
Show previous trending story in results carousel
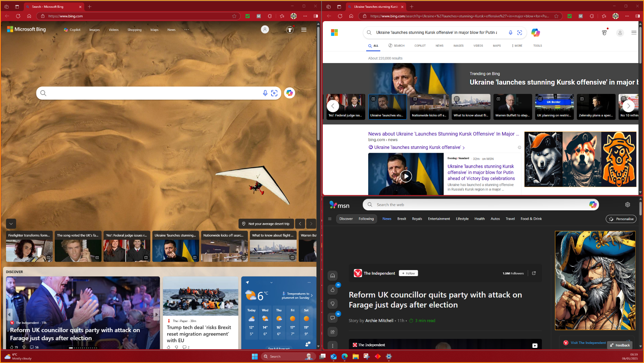333,106
